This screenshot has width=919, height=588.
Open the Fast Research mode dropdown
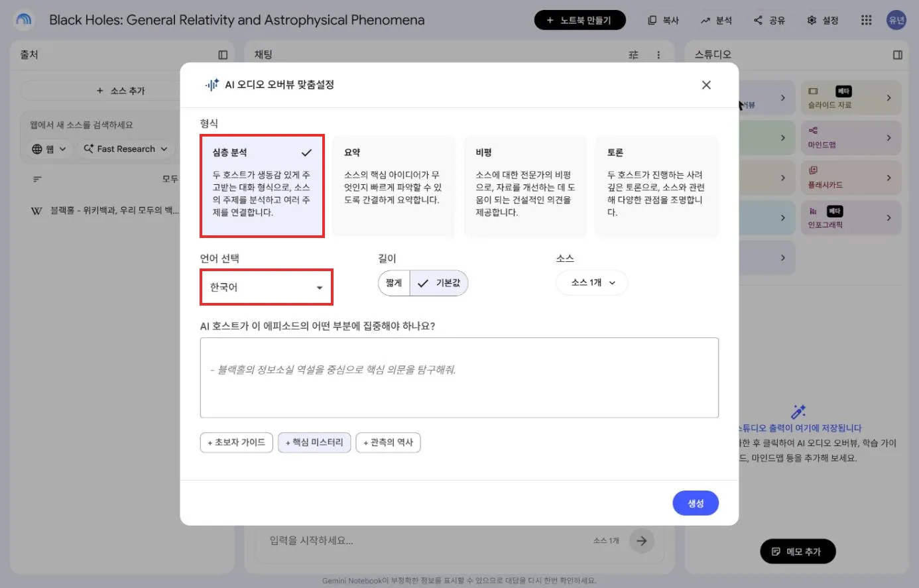(125, 149)
